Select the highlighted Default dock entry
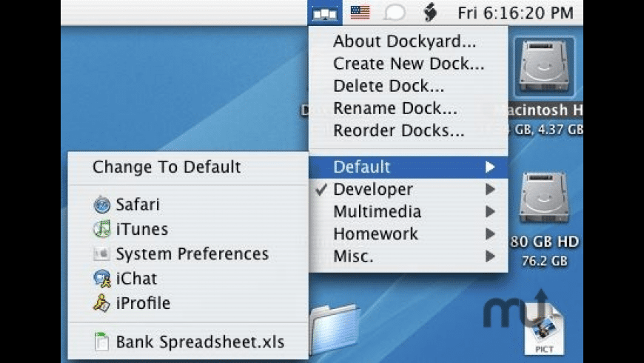The image size is (644, 363). coord(409,167)
